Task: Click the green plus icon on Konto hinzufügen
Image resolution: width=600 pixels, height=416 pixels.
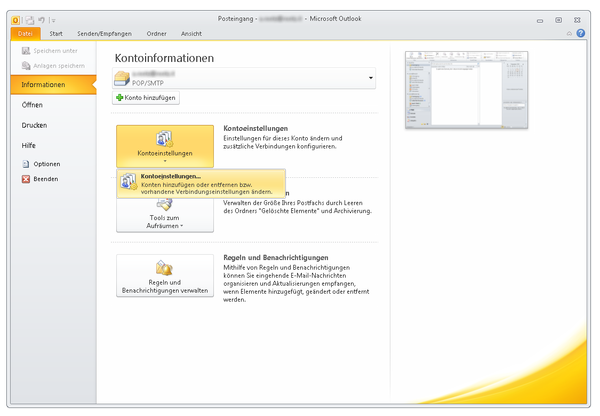Action: pyautogui.click(x=119, y=98)
